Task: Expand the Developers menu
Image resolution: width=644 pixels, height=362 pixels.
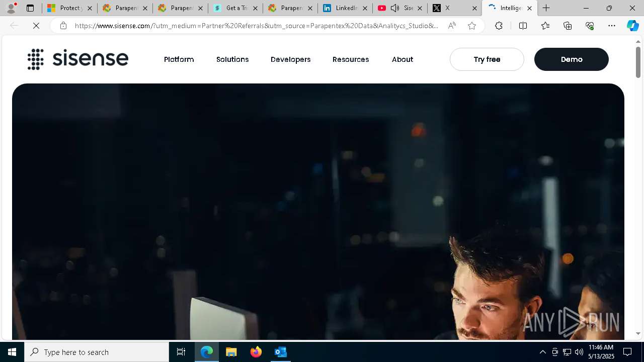Action: click(x=291, y=59)
